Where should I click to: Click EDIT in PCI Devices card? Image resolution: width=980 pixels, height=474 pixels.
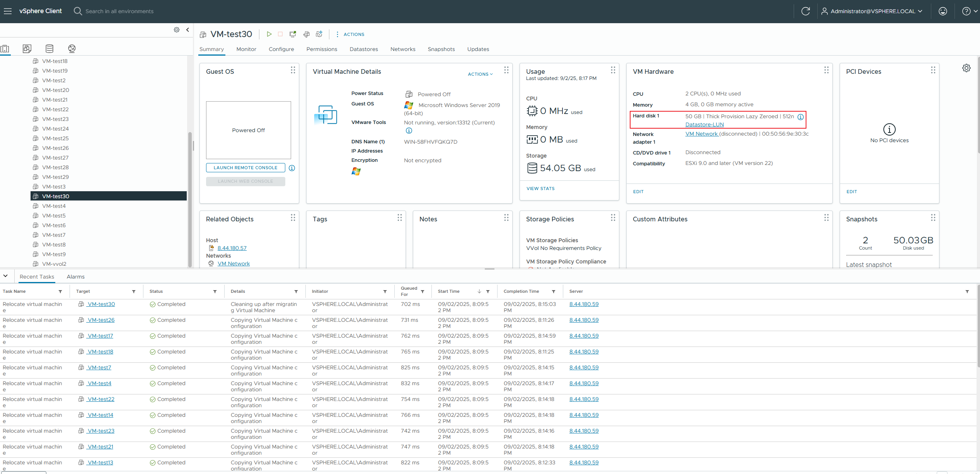[x=852, y=192]
